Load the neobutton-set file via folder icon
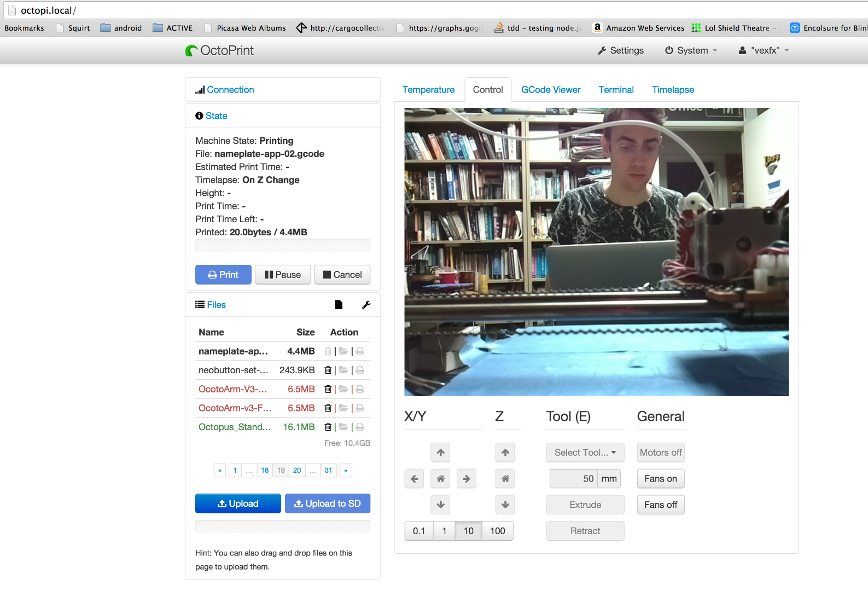The image size is (868, 591). (x=343, y=370)
